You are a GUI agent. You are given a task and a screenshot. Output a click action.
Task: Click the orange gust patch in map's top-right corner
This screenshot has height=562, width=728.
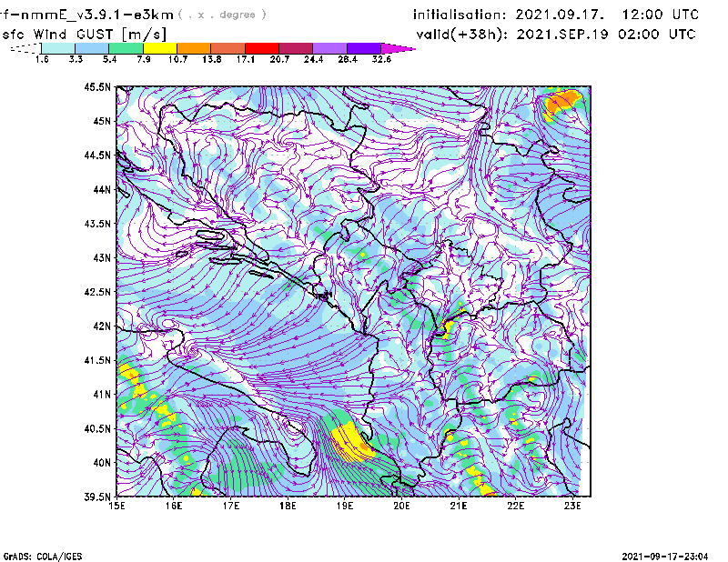(x=562, y=103)
